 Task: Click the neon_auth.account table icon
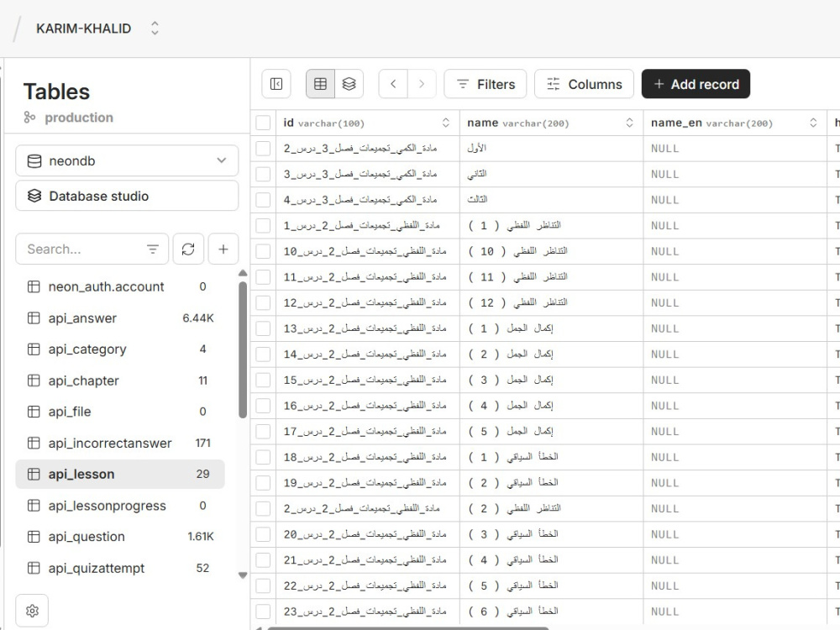[x=34, y=286]
